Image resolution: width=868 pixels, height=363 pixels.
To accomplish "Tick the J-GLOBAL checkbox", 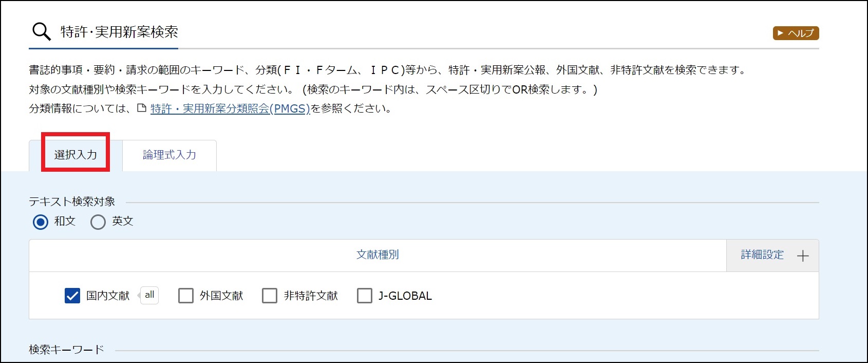I will point(365,296).
